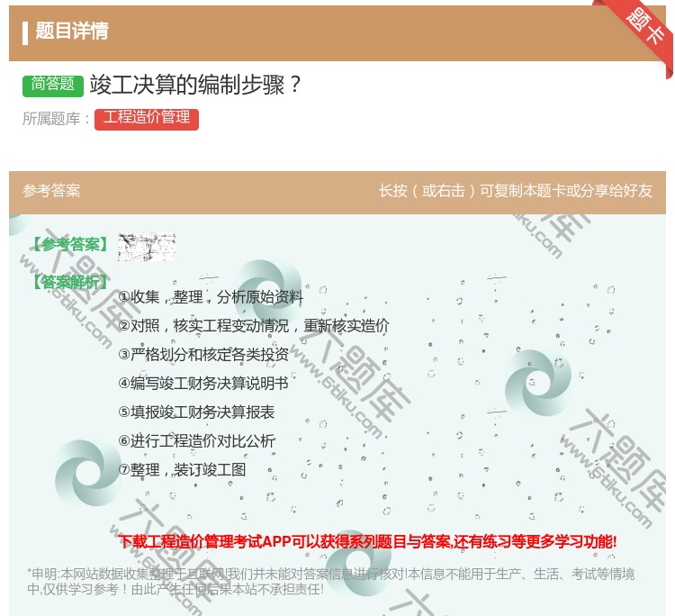Click the green 简答题 question type badge
Image resolution: width=675 pixels, height=616 pixels.
click(52, 85)
